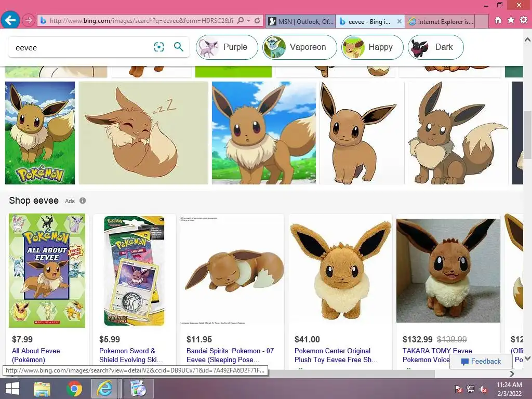Click the horizontal scrollbar track
The width and height of the screenshot is (532, 399).
pyautogui.click(x=472, y=374)
